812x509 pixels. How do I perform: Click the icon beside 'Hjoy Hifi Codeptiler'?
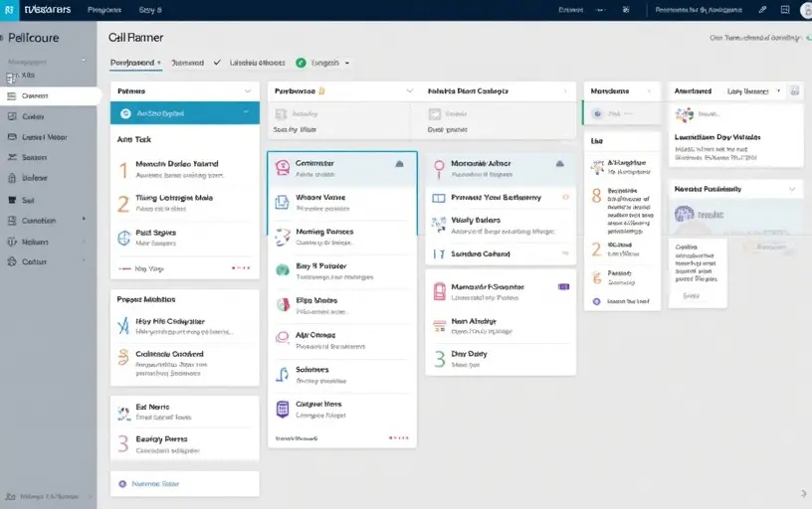123,326
